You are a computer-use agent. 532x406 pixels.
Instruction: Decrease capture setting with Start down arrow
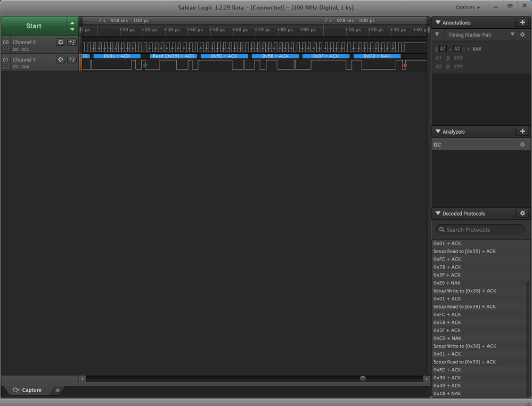point(72,29)
